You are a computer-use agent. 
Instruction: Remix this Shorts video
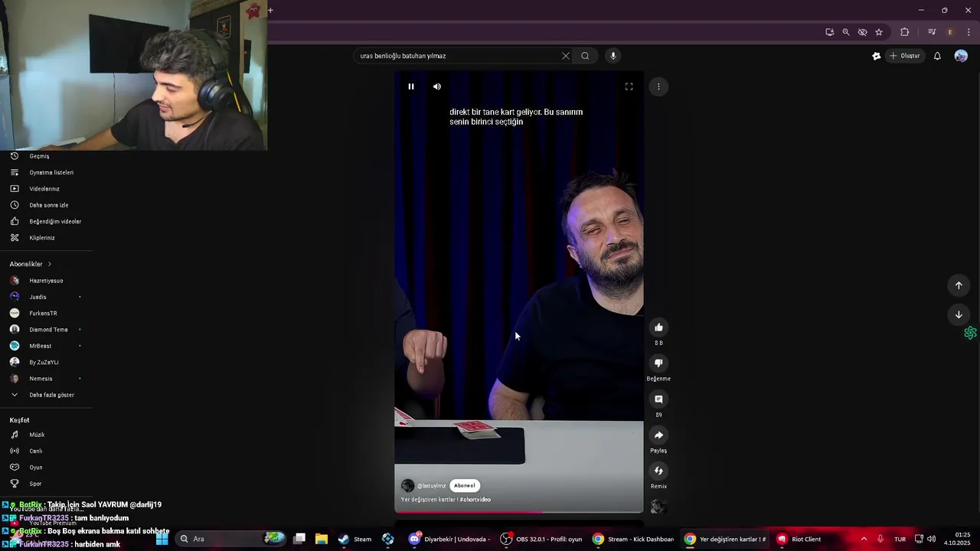click(x=658, y=471)
